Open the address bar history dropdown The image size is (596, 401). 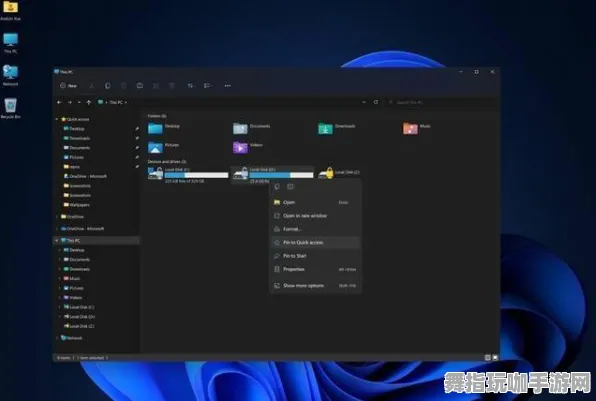click(x=364, y=102)
